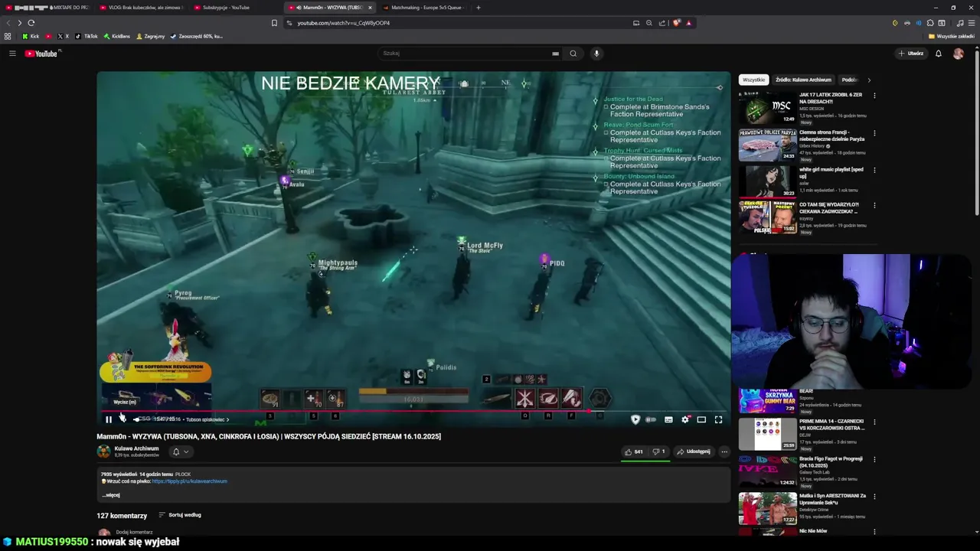Select Podobne filter chip

(849, 80)
